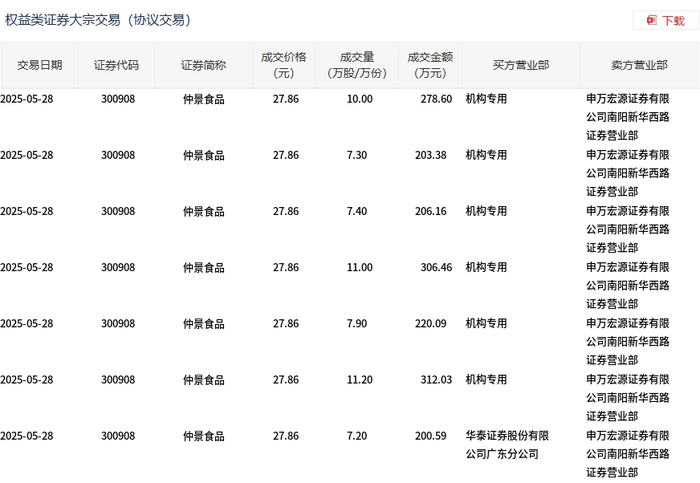Click the 买方营业部 column header

coord(521,65)
